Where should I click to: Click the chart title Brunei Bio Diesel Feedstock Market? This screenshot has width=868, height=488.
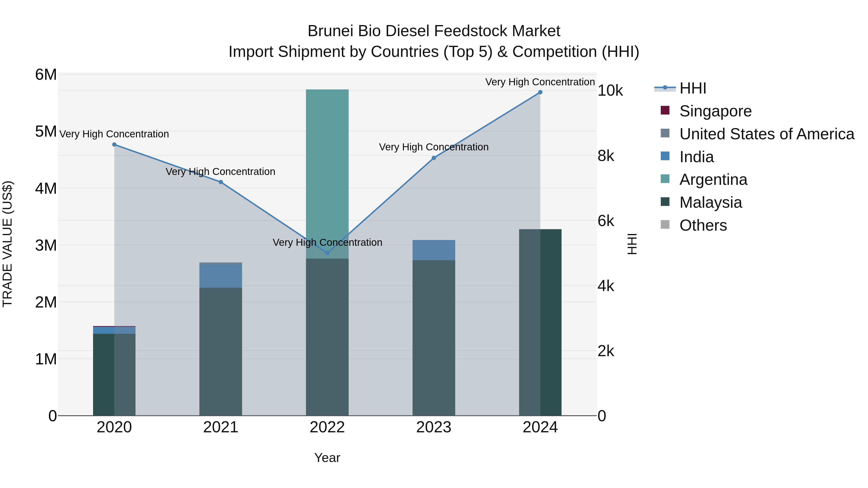coord(434,31)
